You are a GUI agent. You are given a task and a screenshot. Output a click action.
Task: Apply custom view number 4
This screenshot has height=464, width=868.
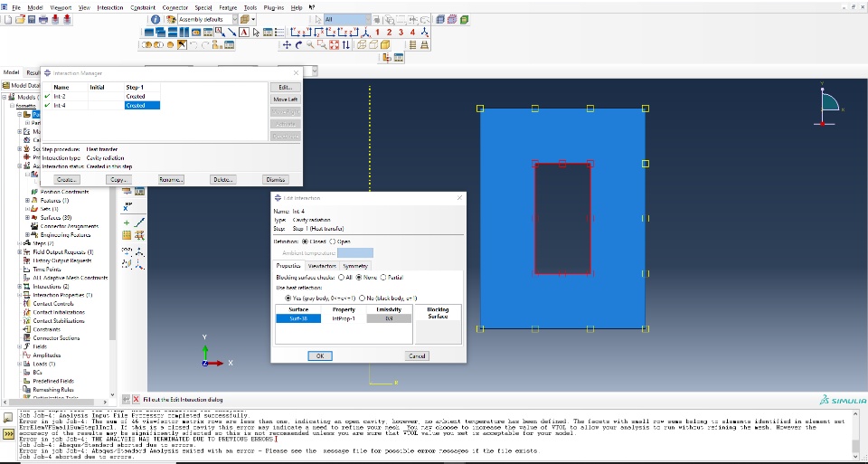pos(412,33)
